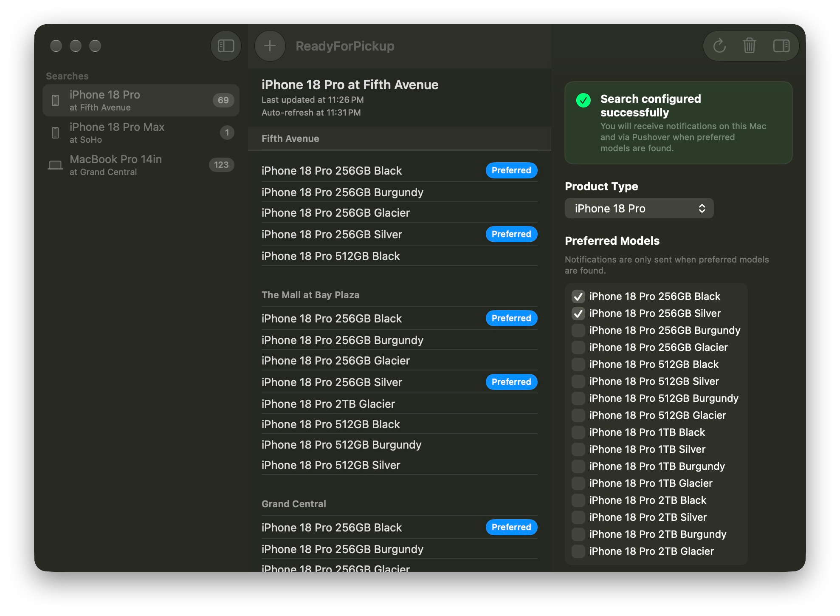Click the MacBook Pro 14in laptop icon
This screenshot has width=840, height=616.
tap(55, 165)
